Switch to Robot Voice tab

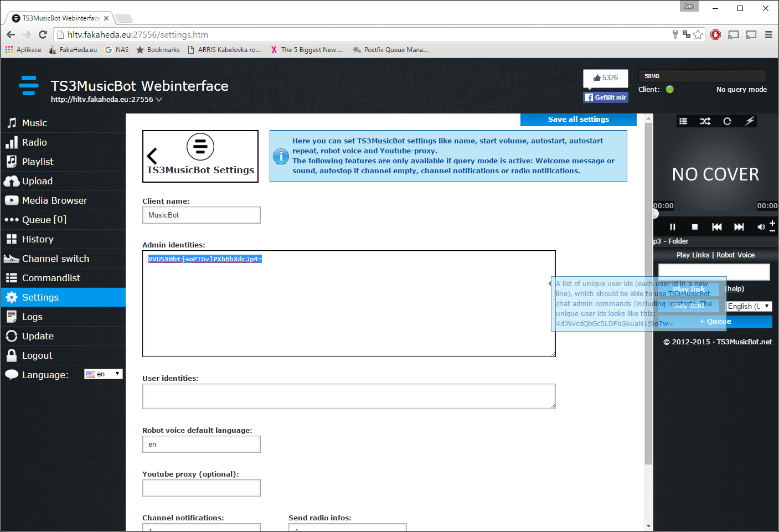point(736,255)
